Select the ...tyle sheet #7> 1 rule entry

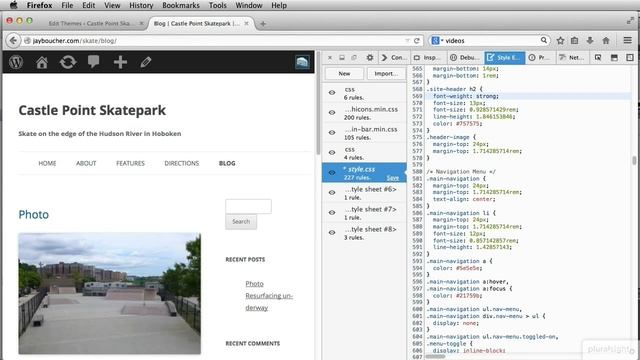click(364, 213)
